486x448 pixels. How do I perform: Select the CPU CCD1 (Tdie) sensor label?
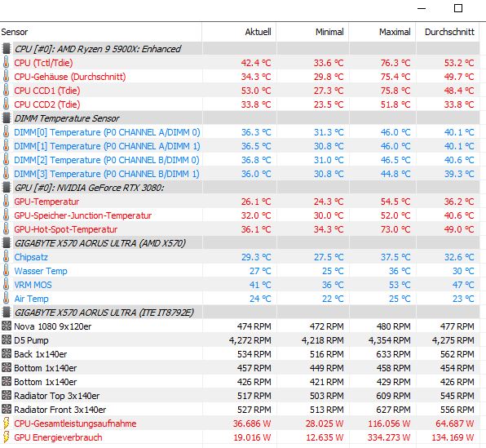(x=47, y=91)
